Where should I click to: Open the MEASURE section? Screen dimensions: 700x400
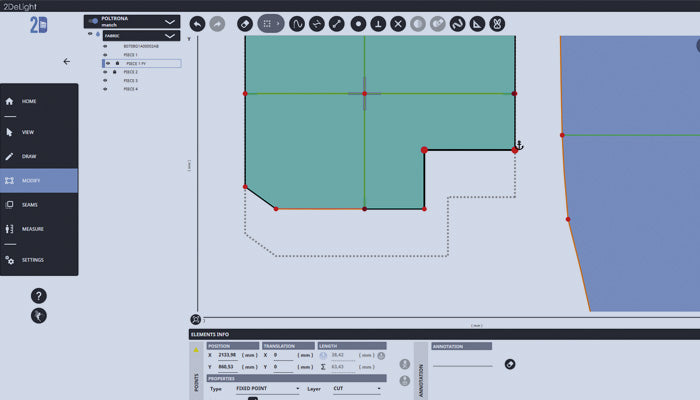[x=33, y=229]
